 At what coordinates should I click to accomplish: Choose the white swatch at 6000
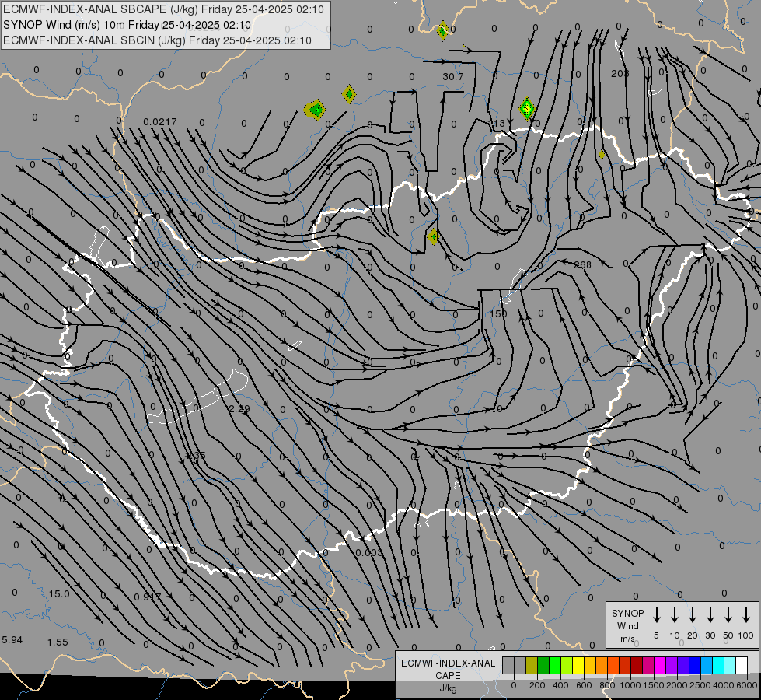point(741,665)
